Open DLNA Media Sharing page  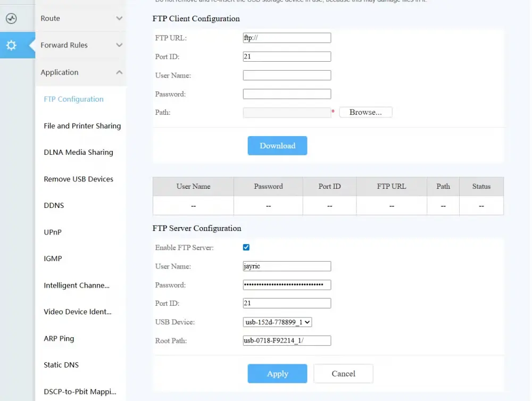click(x=78, y=152)
